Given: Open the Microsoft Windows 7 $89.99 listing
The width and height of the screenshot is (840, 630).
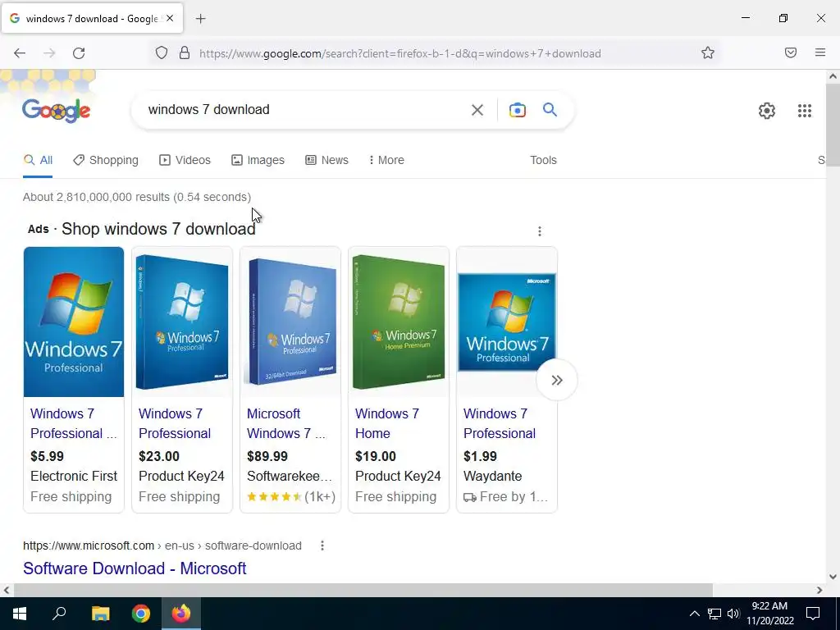Looking at the screenshot, I should tap(286, 423).
